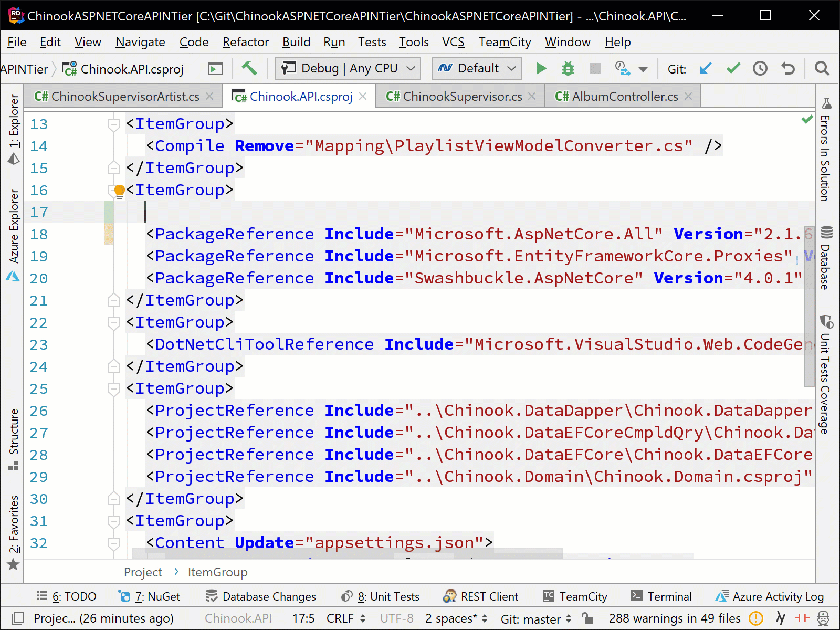Collapse Content fold at line 32
The image size is (840, 630).
tap(114, 543)
